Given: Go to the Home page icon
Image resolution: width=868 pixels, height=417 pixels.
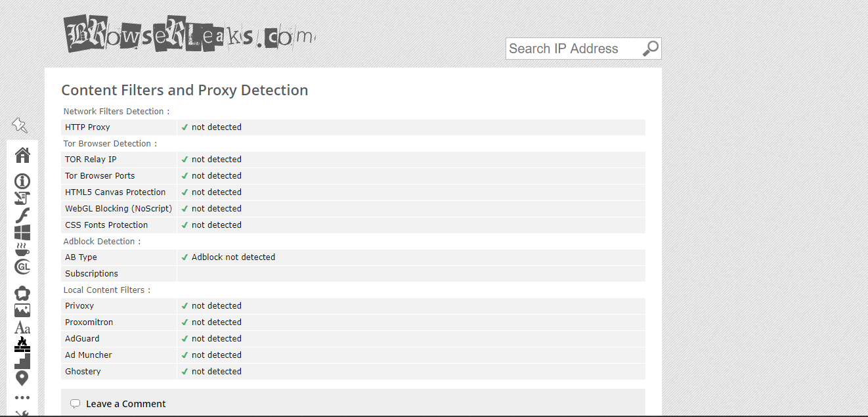Looking at the screenshot, I should [22, 156].
